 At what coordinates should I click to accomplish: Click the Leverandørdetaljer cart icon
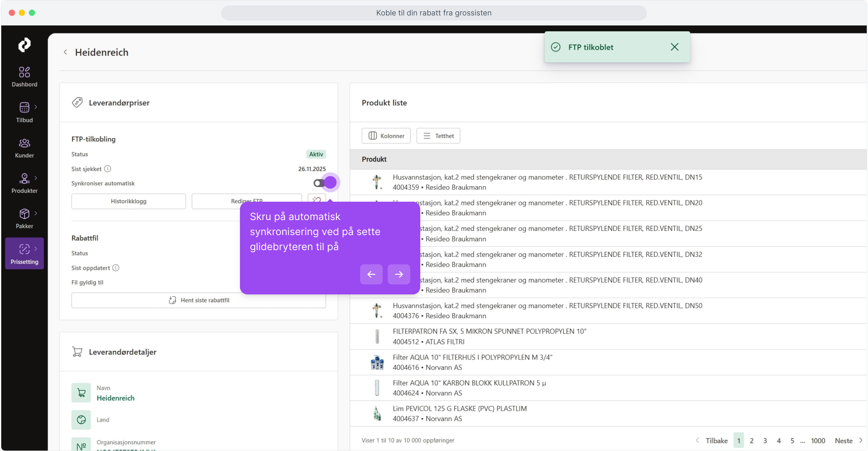pyautogui.click(x=77, y=352)
